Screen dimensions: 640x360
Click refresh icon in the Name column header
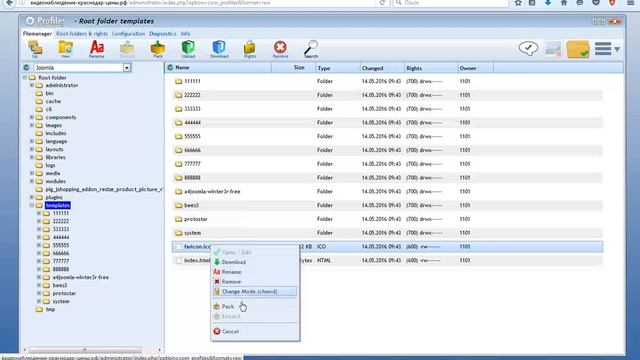coord(170,67)
